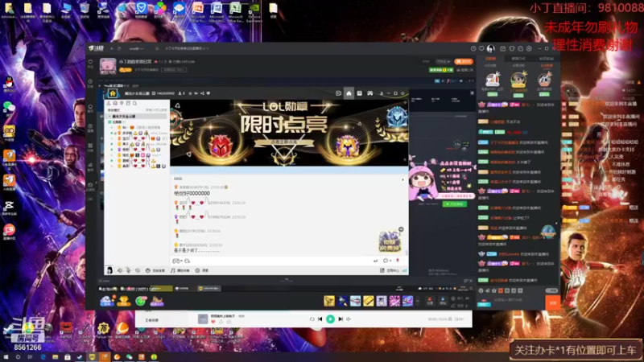Collapse the 魔法少女 channel tree root
This screenshot has width=644, height=362.
tap(109, 117)
